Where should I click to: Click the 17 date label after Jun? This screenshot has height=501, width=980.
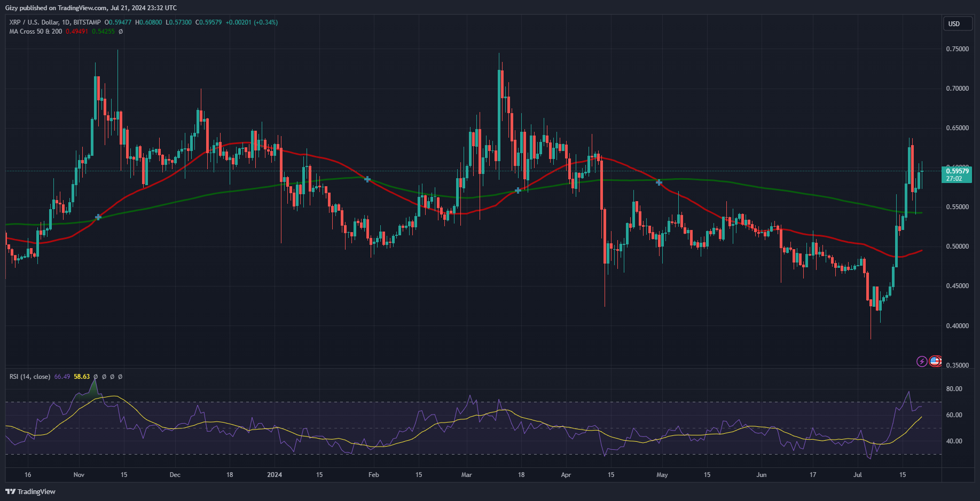813,475
